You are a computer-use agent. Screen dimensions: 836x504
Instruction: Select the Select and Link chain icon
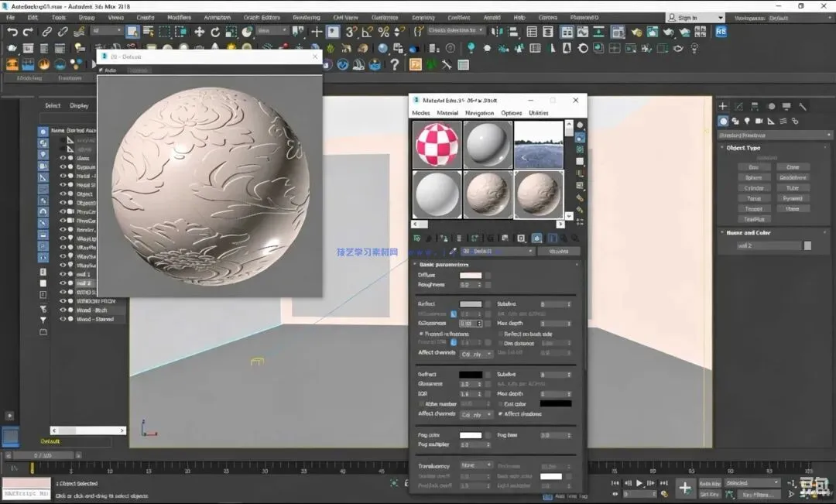46,32
